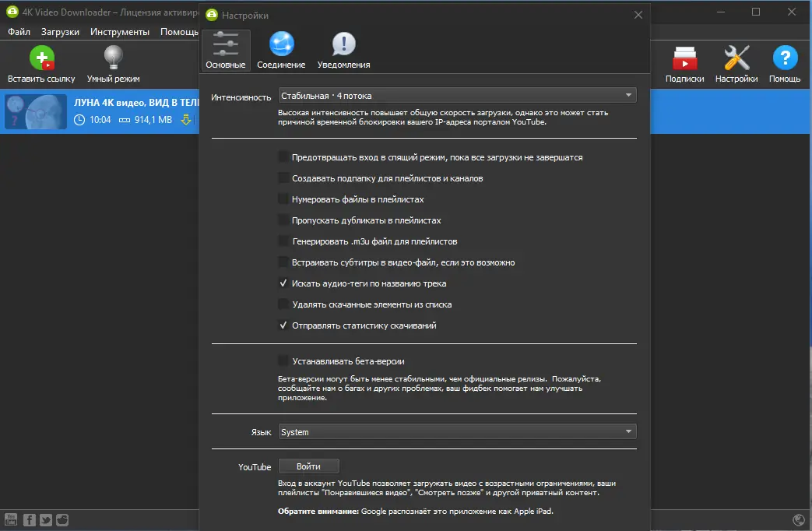Screen dimensions: 812x531
Task: Enable preventing sleep mode during downloads
Action: pos(283,157)
